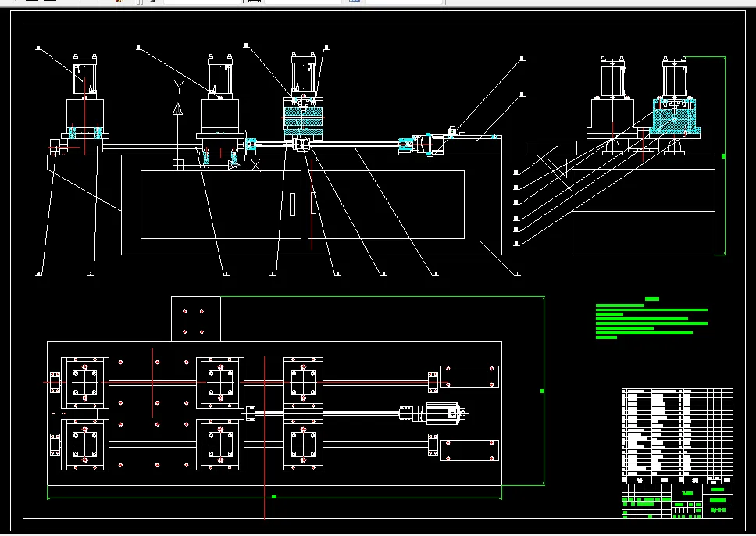Click the green technical notes text block
756x536 pixels.
pyautogui.click(x=651, y=319)
